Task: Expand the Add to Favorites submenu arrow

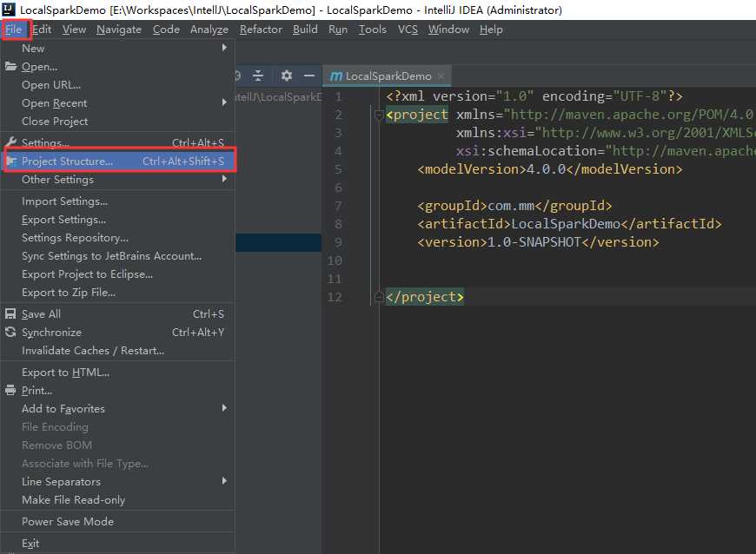Action: point(224,408)
